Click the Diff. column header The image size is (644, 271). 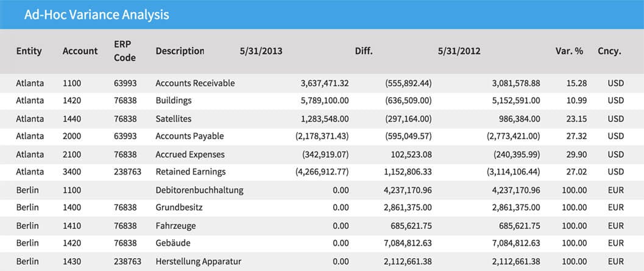point(364,51)
